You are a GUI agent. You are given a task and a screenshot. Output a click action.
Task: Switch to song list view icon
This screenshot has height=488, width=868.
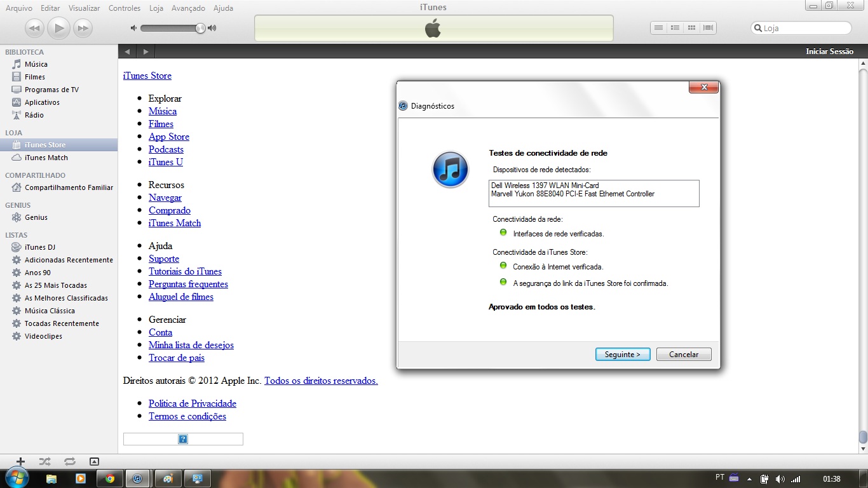click(659, 28)
